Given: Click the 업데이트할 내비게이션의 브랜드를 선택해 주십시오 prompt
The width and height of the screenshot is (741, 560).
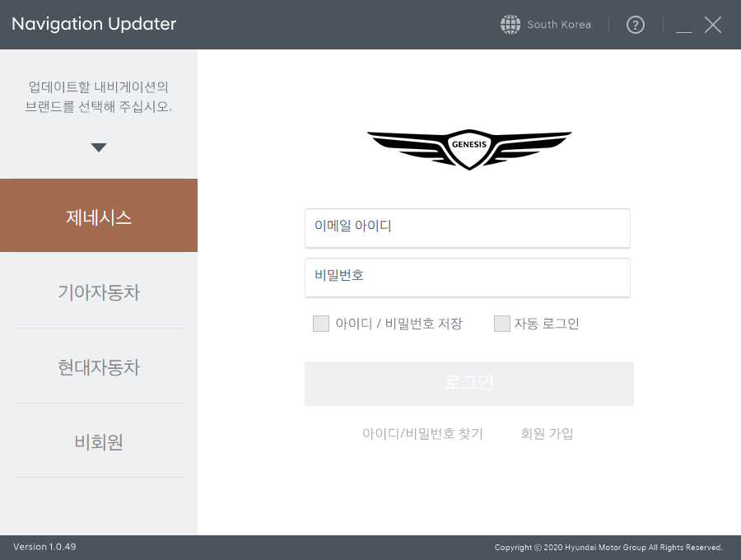Looking at the screenshot, I should coord(99,96).
